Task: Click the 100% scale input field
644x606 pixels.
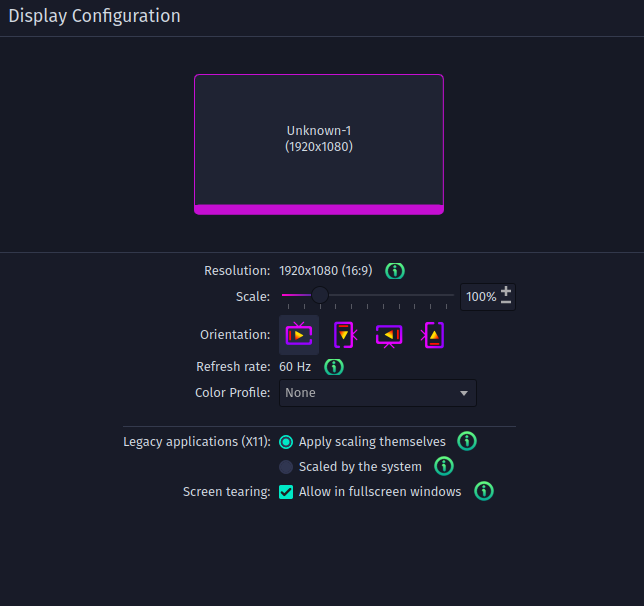Action: 481,297
